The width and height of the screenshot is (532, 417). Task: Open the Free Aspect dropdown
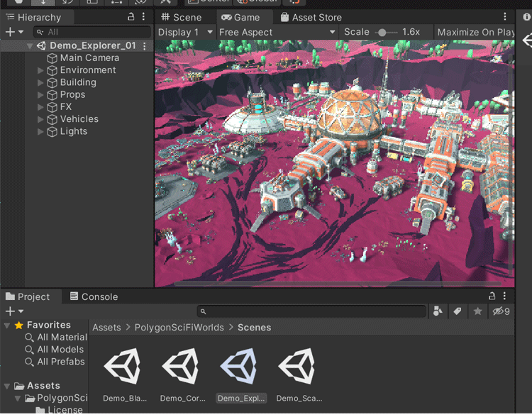coord(277,32)
